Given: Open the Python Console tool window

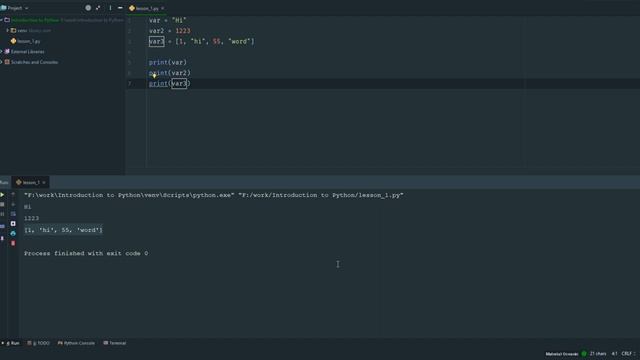Looking at the screenshot, I should tap(76, 343).
